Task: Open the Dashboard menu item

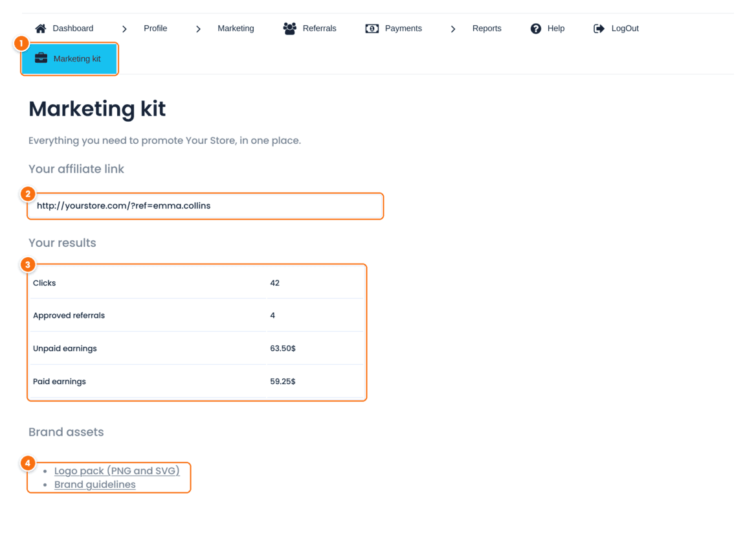Action: (x=72, y=29)
